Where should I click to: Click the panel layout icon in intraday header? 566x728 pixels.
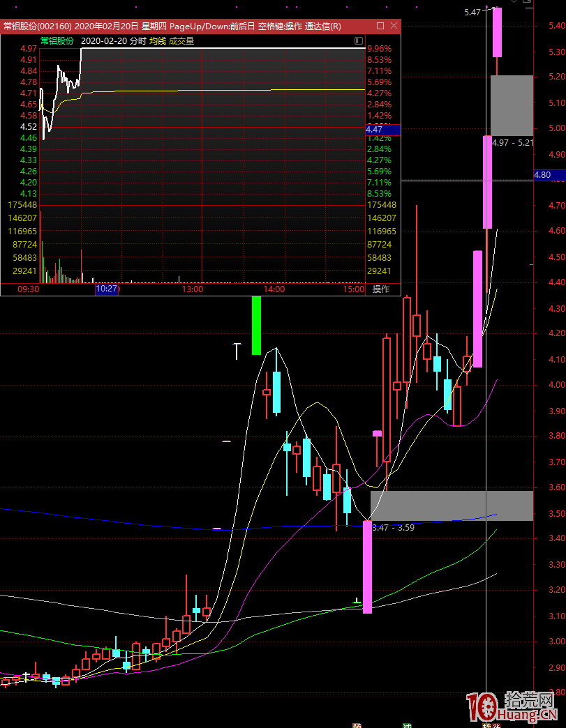[359, 41]
